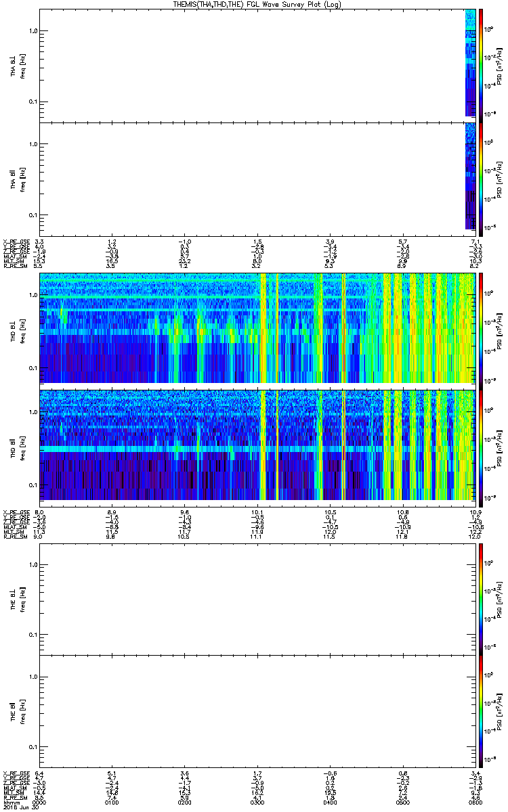This screenshot has width=508, height=812.
Task: Click the 0100 time label
Action: (112, 802)
